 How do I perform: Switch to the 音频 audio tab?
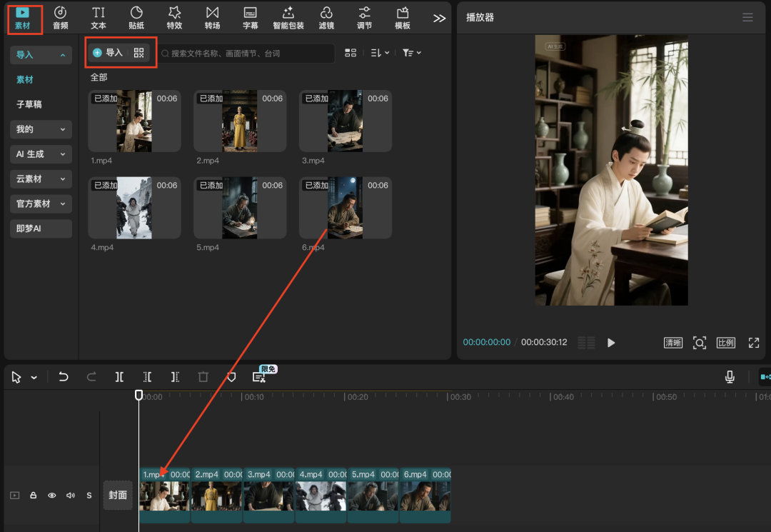click(x=61, y=18)
